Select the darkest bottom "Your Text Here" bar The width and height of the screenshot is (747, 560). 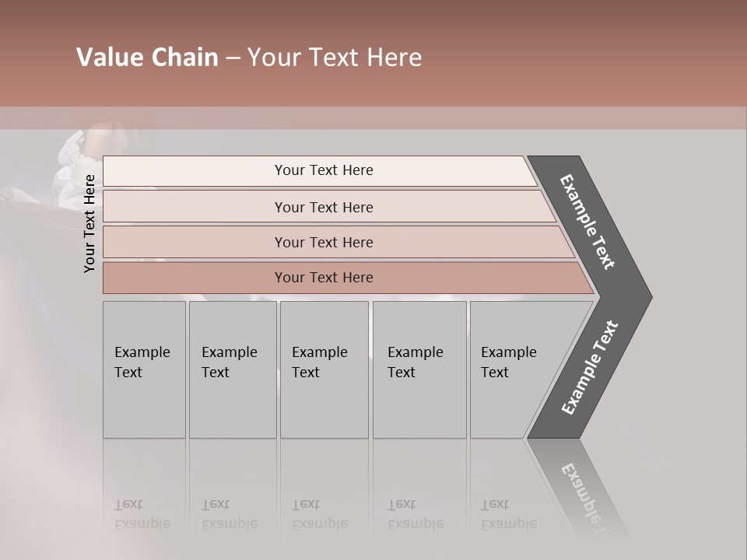pos(324,278)
